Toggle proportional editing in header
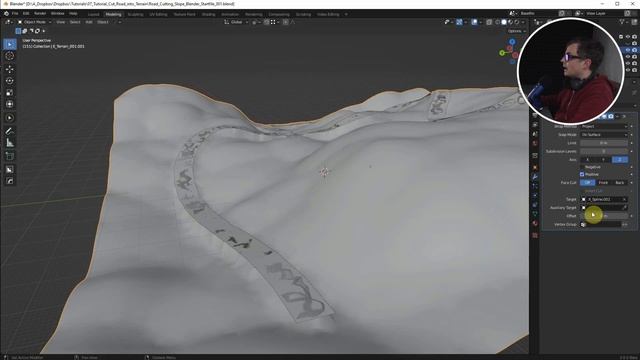 click(285, 22)
